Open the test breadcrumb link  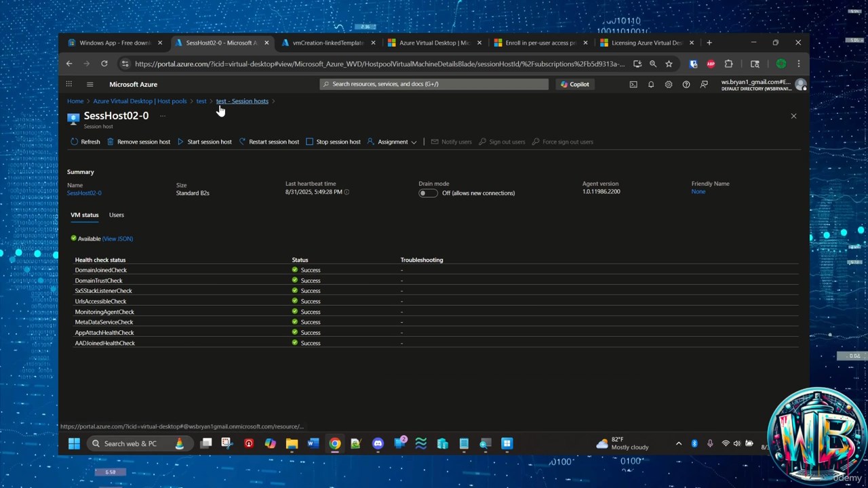tap(201, 101)
